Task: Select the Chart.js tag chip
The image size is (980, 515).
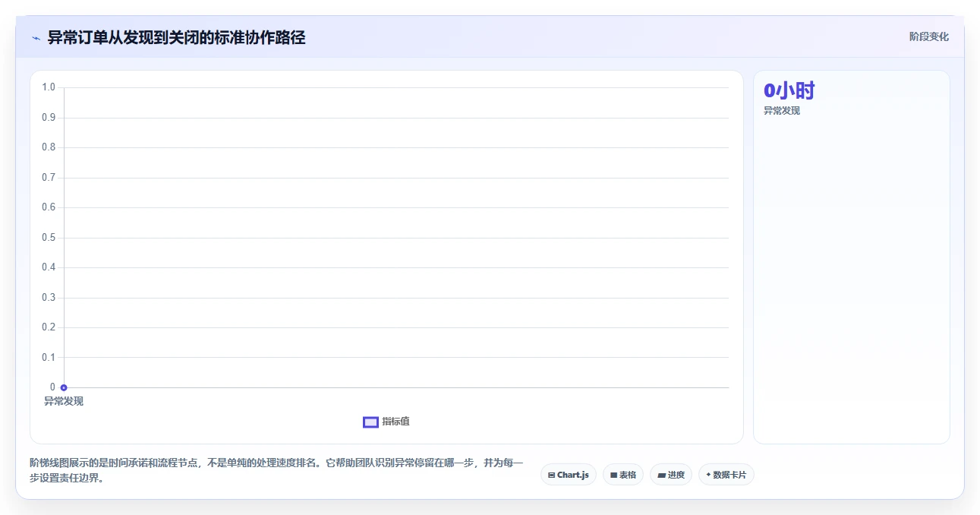Action: [x=569, y=475]
